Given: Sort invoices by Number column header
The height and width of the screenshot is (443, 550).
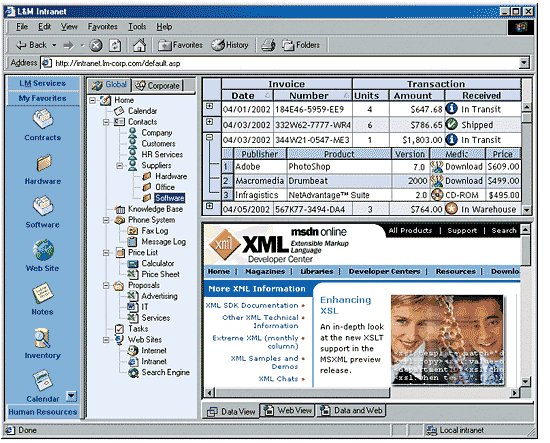Looking at the screenshot, I should [x=313, y=95].
